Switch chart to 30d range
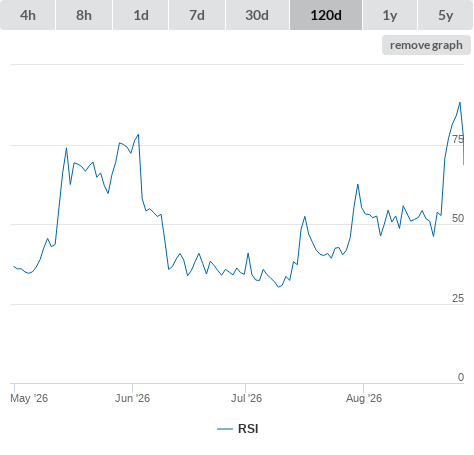Viewport: 474px width, 455px height. click(257, 15)
